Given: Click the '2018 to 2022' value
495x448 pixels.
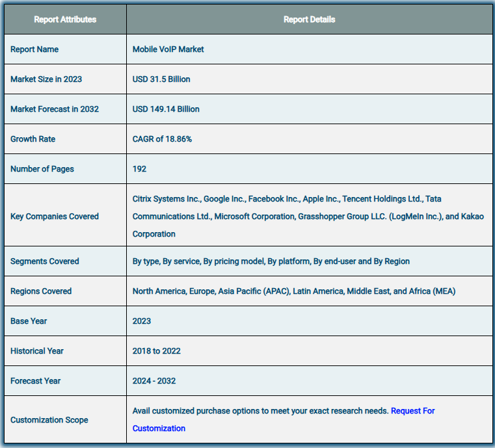Looking at the screenshot, I should click(156, 351).
